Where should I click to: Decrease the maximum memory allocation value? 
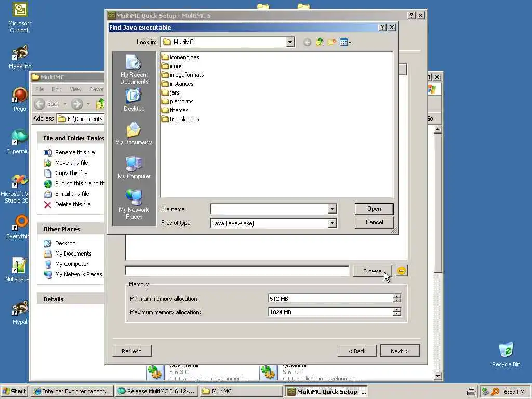pos(396,314)
